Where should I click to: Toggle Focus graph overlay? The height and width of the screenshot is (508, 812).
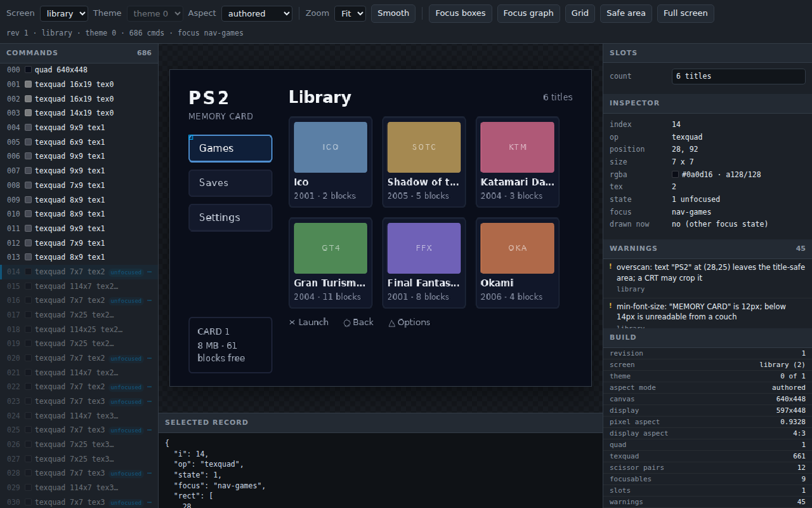click(x=528, y=13)
